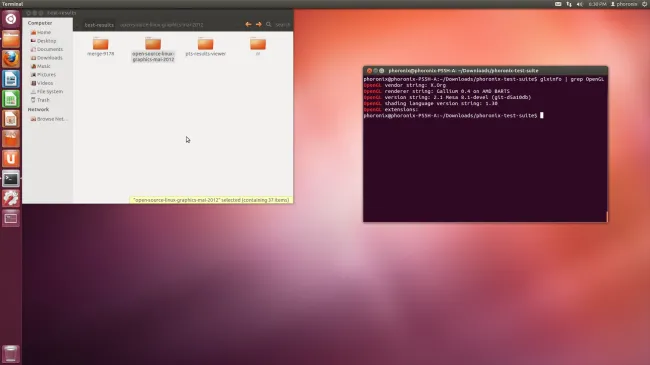
Task: Open the phoronix user menu
Action: point(624,4)
